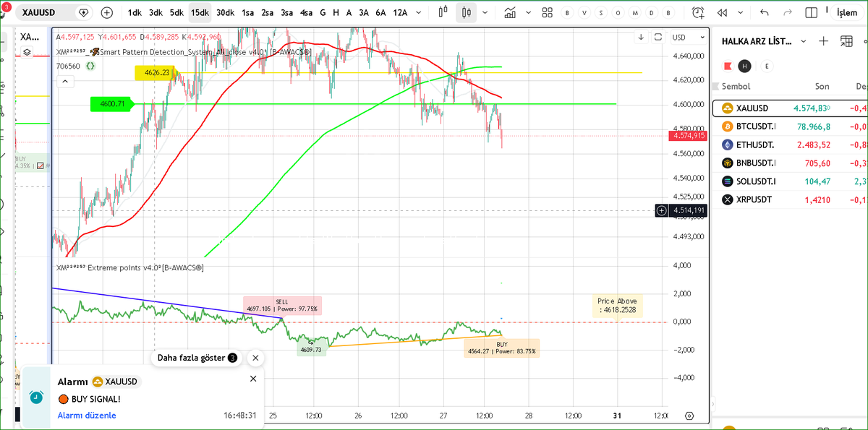
Task: Toggle the M circle button in toolbar
Action: (635, 13)
